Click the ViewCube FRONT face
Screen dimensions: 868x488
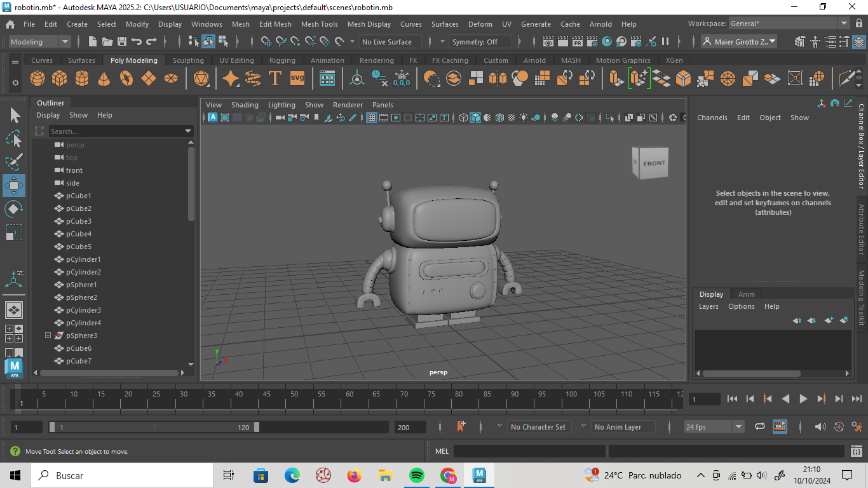coord(654,163)
